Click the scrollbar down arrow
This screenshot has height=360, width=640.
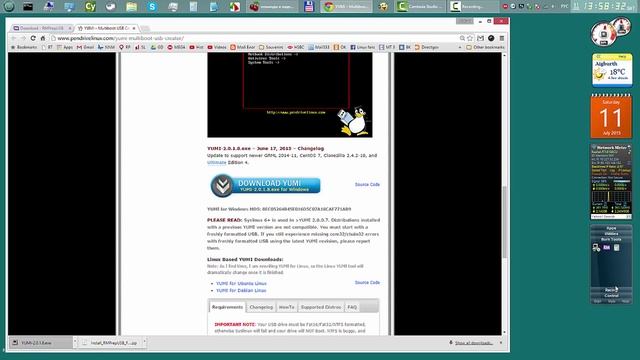point(505,332)
